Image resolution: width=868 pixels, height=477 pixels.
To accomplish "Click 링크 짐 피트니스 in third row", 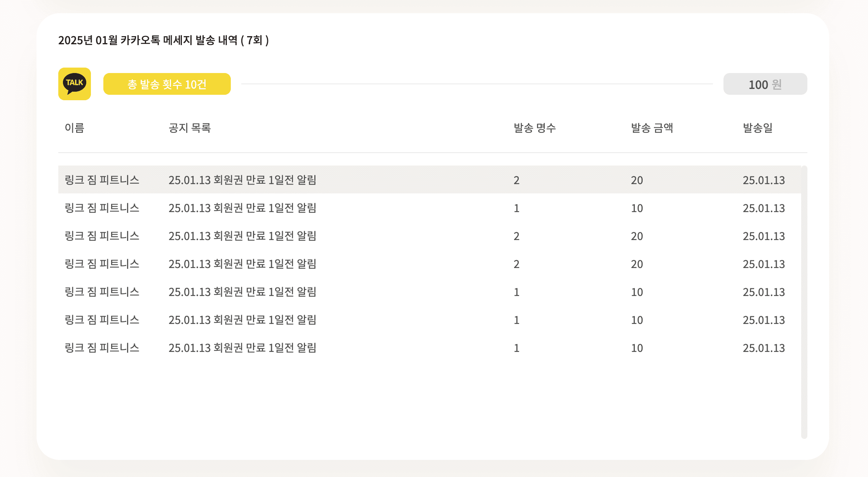I will tap(102, 236).
